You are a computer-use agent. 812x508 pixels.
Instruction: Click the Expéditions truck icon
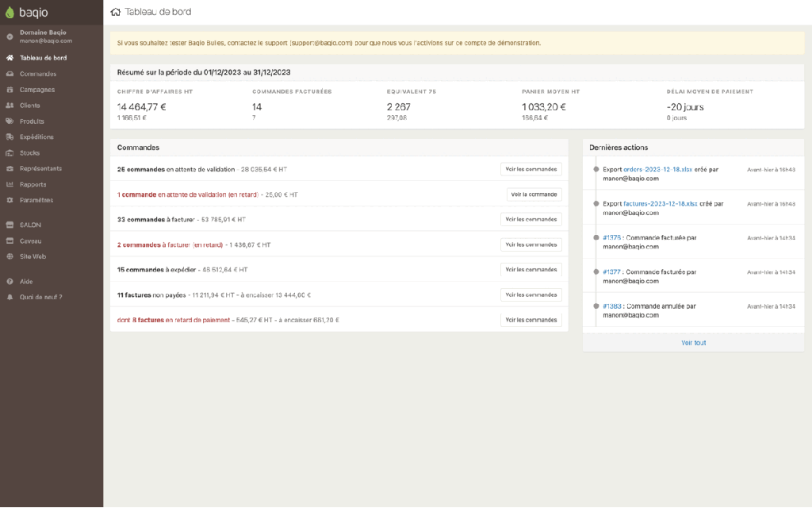coord(10,137)
